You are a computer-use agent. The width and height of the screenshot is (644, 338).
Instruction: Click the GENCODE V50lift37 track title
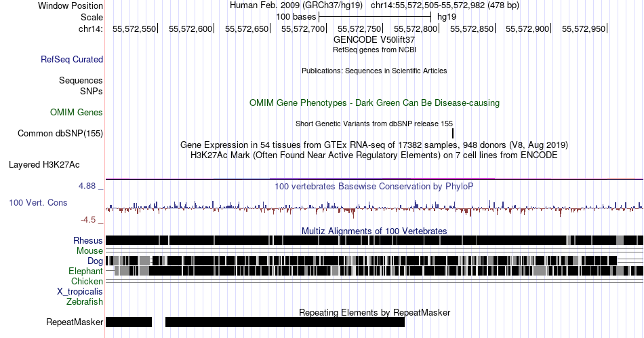[x=374, y=40]
